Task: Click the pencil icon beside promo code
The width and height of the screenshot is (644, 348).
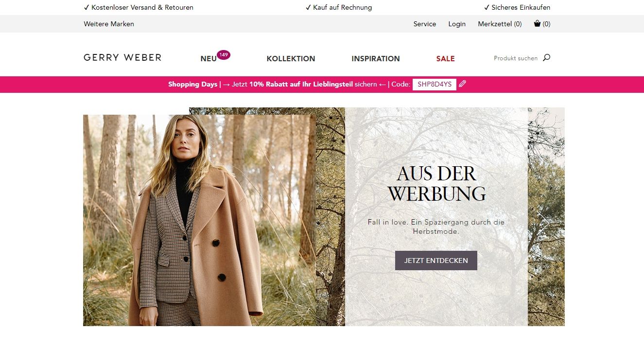Action: point(462,84)
